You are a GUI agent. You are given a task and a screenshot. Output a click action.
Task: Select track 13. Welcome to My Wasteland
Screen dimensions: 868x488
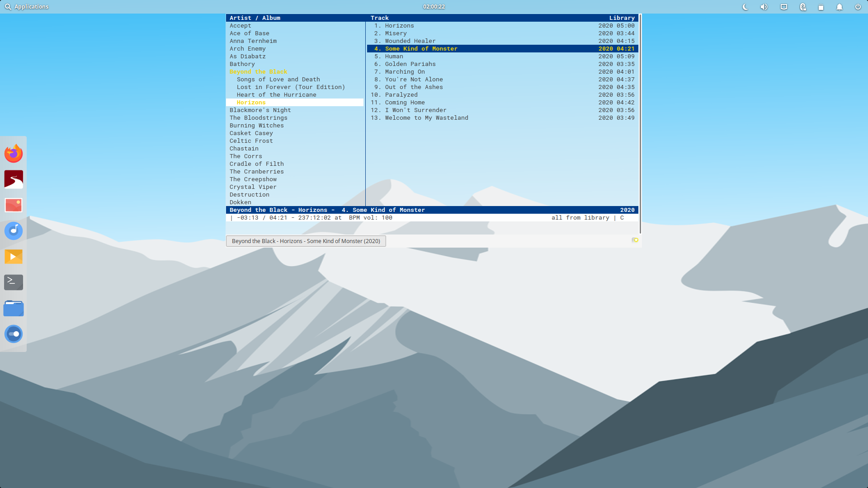(x=503, y=118)
